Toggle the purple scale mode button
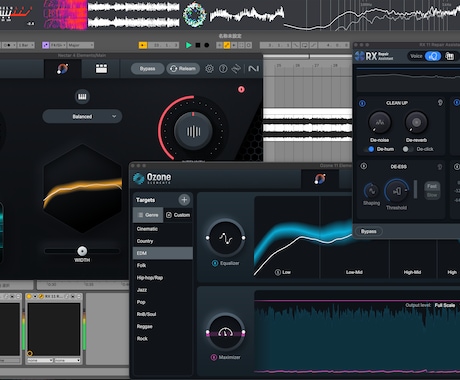This screenshot has height=380, width=460. (x=46, y=45)
